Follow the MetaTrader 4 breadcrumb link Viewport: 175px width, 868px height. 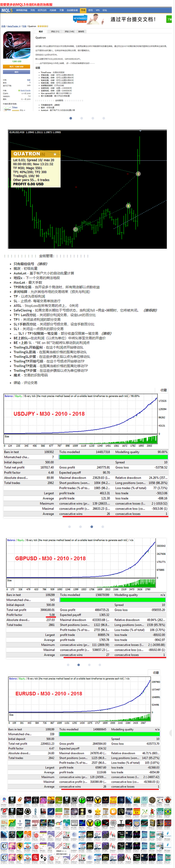[14, 26]
